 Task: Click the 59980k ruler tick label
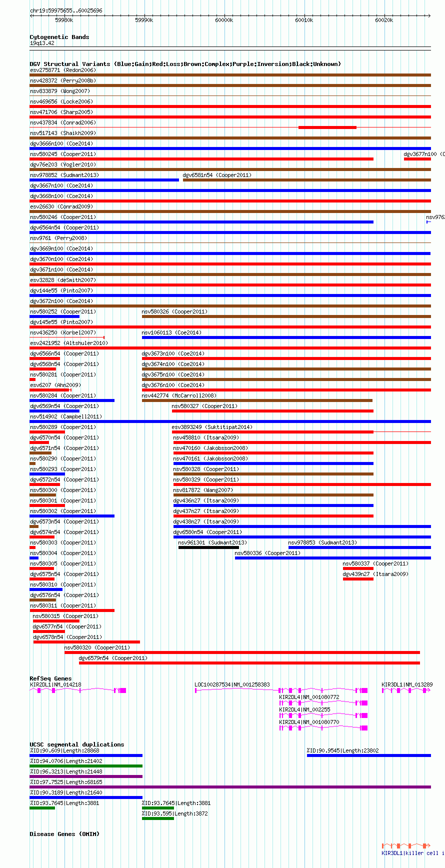point(64,20)
